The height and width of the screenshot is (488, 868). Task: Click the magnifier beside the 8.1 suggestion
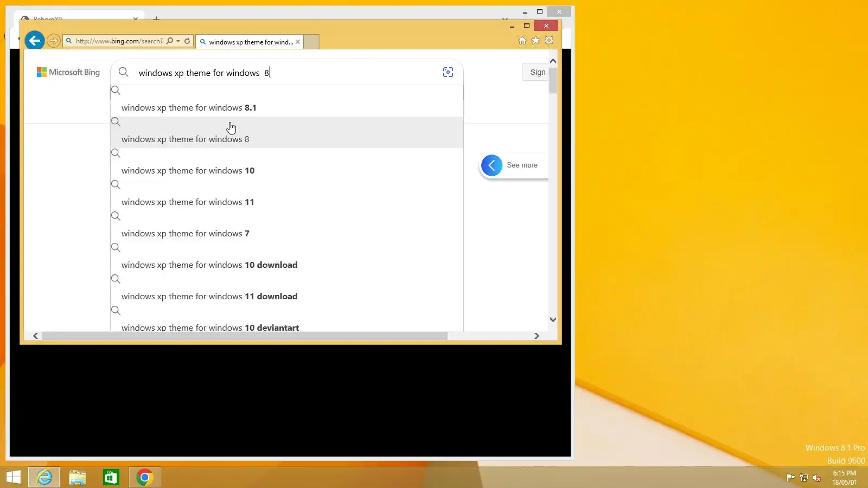click(116, 91)
